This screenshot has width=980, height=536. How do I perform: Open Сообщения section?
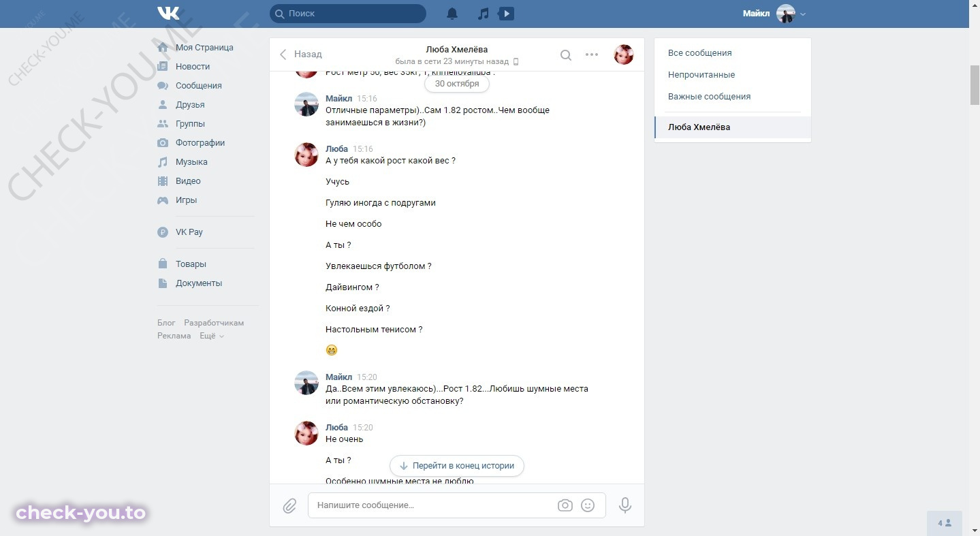199,86
